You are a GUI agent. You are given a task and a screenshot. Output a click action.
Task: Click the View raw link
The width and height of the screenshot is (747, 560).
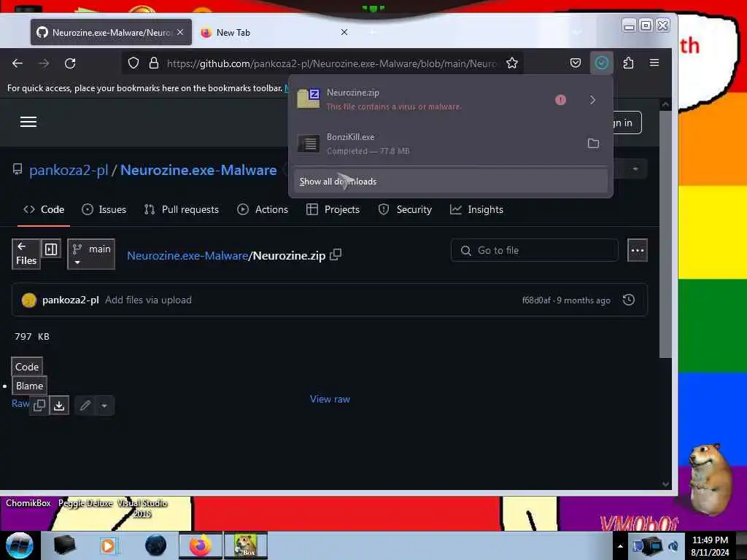click(330, 399)
